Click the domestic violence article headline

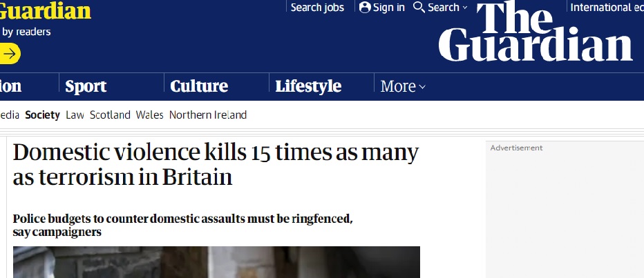(x=216, y=164)
